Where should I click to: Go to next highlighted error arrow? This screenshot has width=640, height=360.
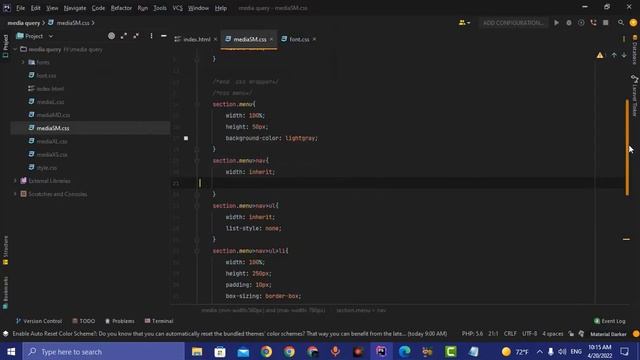(624, 55)
